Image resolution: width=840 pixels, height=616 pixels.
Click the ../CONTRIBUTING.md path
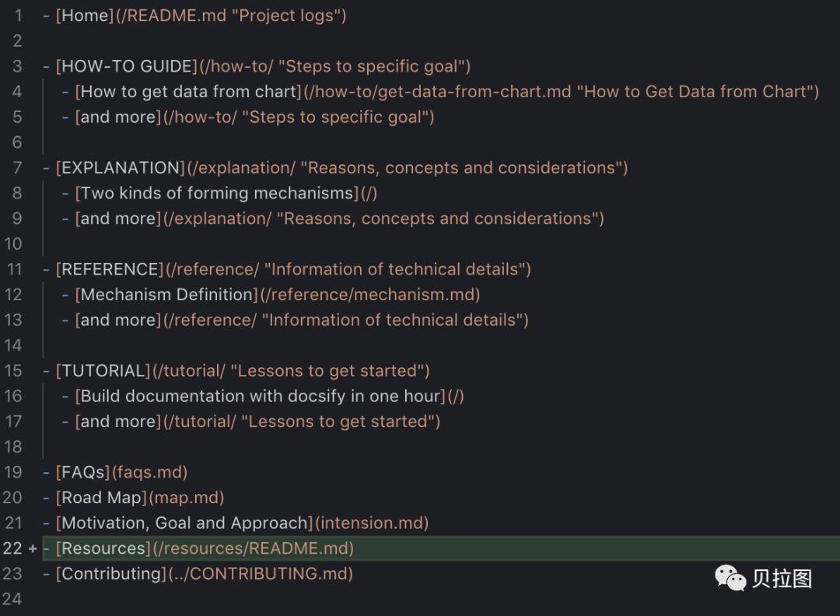[x=260, y=574]
